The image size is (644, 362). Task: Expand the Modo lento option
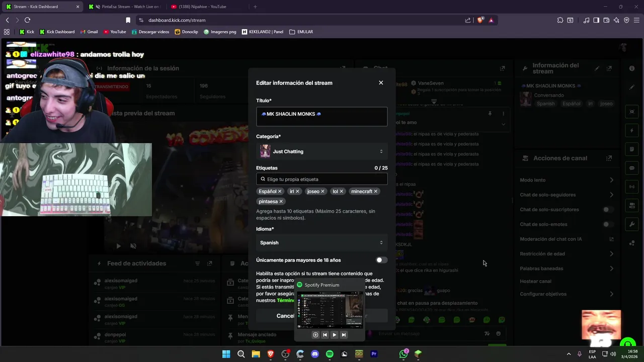coord(567,180)
